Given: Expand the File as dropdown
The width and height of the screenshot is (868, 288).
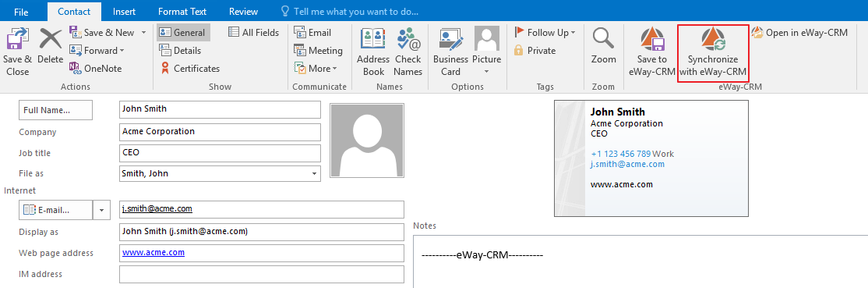Looking at the screenshot, I should click(x=315, y=174).
